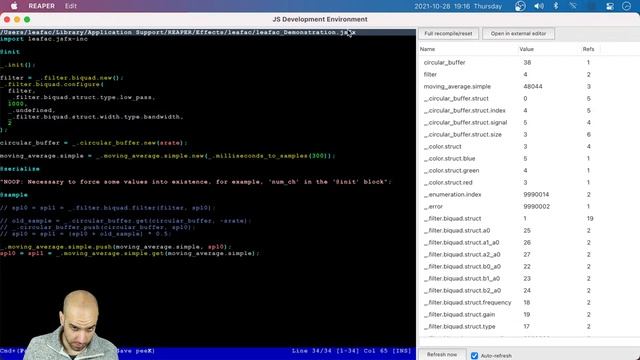
Task: Select the _filter.biquad.struct.type row
Action: pos(529,327)
